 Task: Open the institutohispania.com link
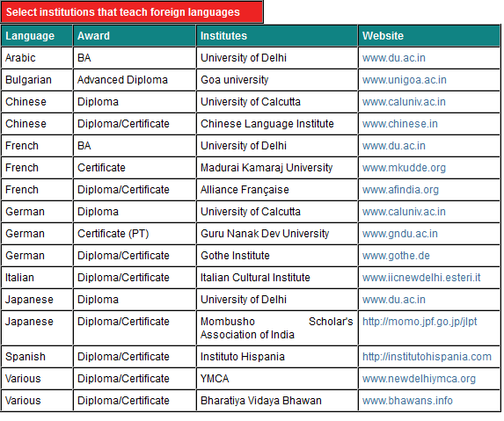(x=427, y=357)
